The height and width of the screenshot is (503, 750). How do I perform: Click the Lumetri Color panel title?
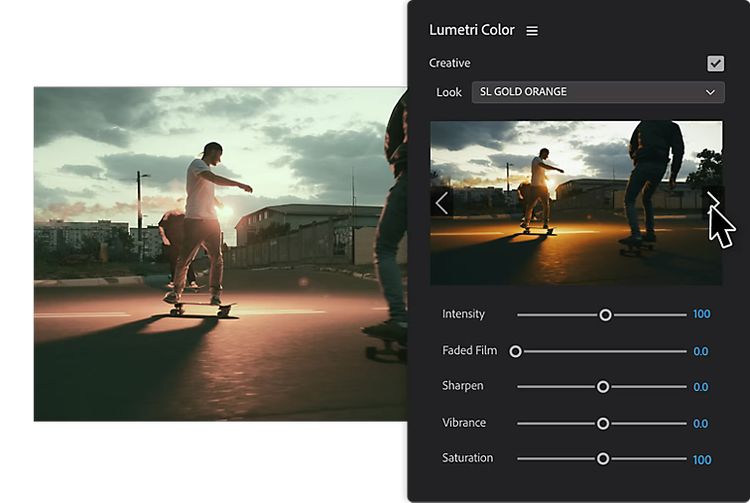click(472, 30)
